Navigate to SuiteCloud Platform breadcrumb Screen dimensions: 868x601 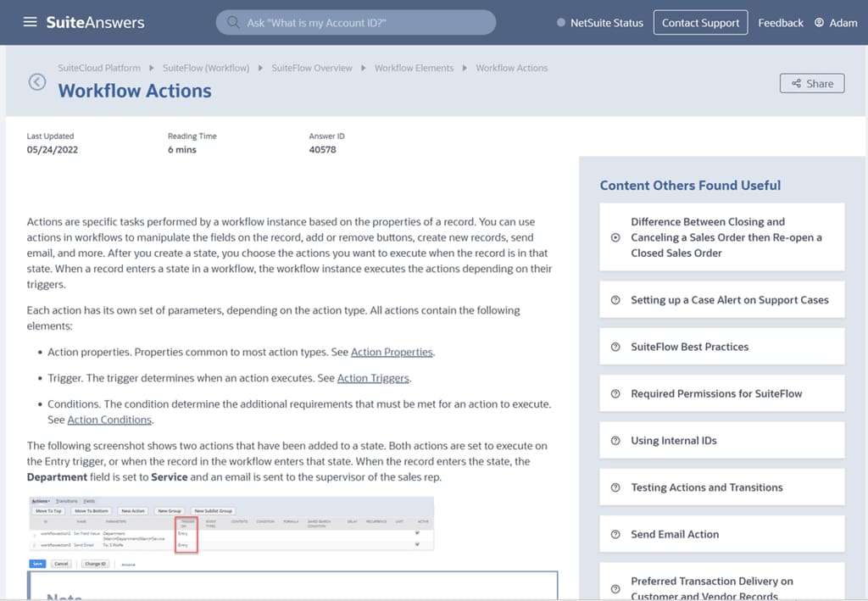pos(99,68)
